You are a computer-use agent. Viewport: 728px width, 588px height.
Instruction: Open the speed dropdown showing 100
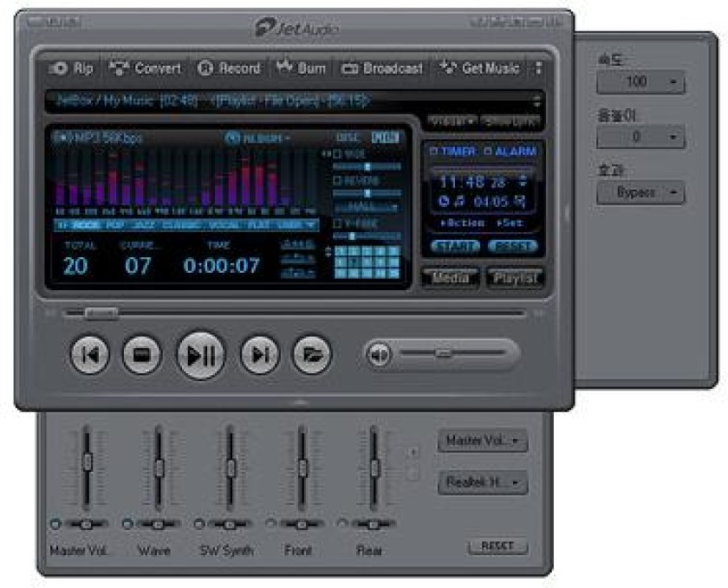pos(640,82)
